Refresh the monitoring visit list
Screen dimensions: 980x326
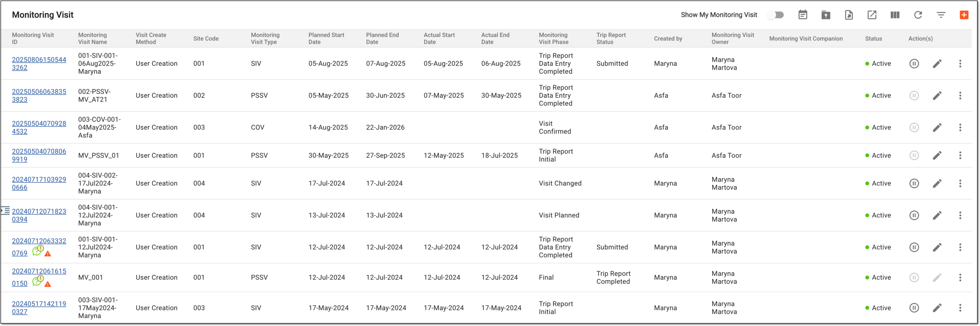[x=918, y=15]
